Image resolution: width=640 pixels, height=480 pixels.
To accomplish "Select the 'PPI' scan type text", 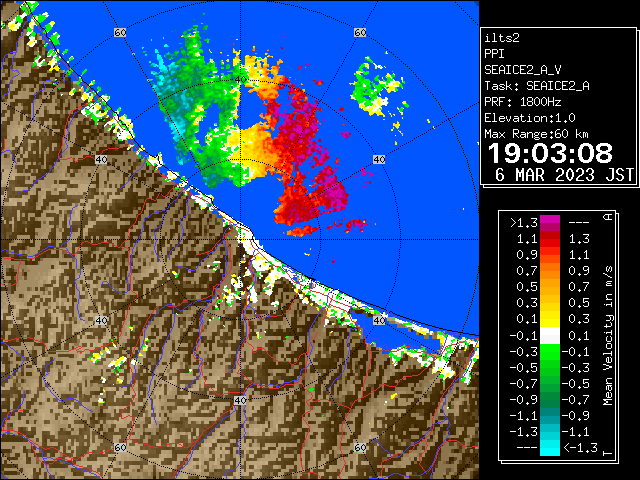I will 494,54.
